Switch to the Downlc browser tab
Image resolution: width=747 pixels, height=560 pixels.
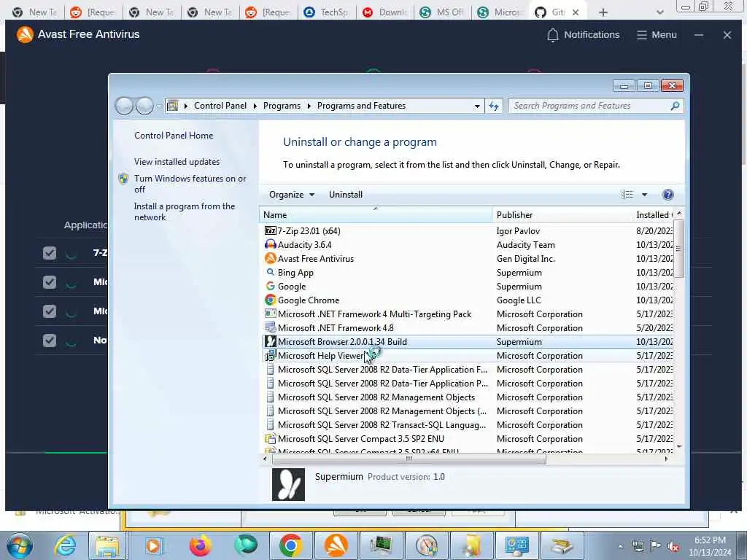[x=385, y=12]
